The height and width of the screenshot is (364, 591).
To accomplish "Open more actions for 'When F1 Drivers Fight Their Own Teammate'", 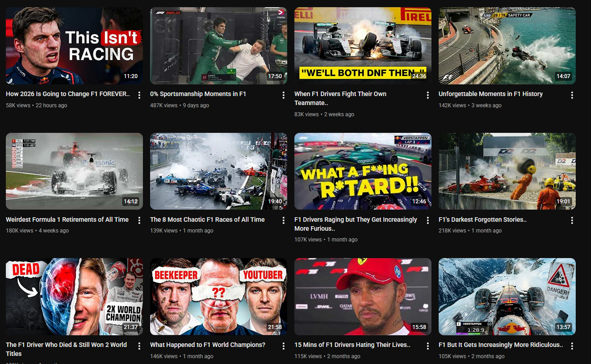I will [x=428, y=95].
